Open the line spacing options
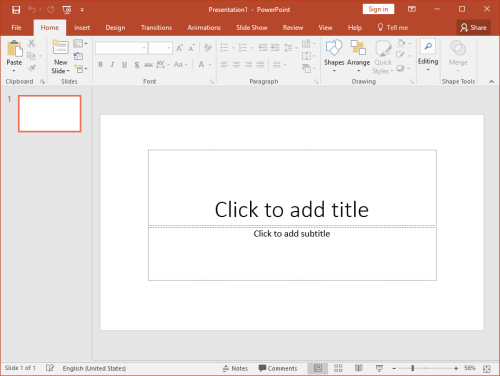500x376 pixels. pyautogui.click(x=290, y=48)
